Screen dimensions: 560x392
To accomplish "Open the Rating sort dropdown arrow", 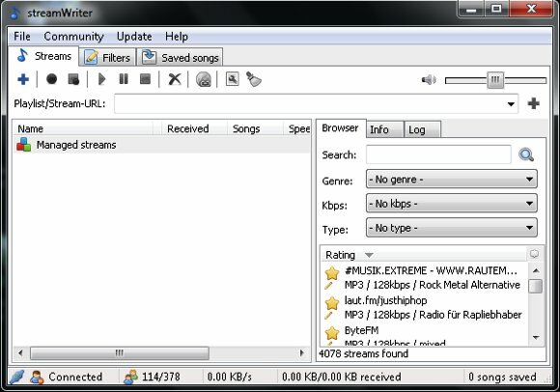I will click(x=369, y=255).
